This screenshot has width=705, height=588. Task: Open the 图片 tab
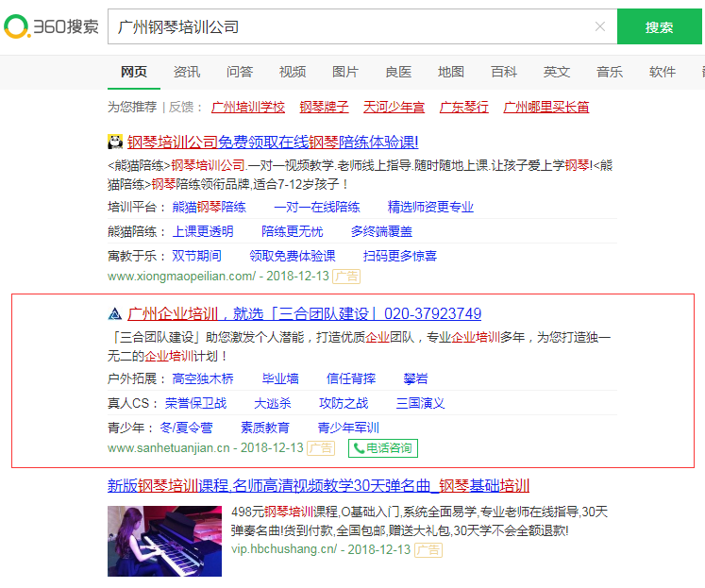pyautogui.click(x=345, y=72)
